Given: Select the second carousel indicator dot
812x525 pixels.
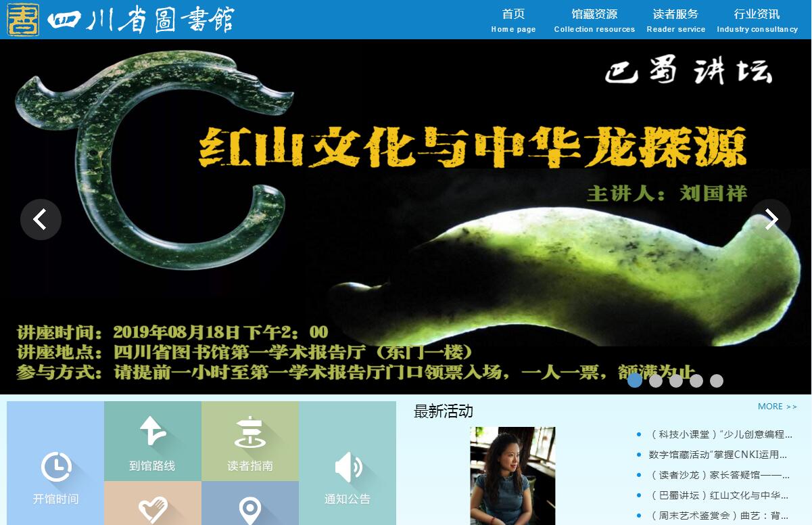Looking at the screenshot, I should click(655, 381).
